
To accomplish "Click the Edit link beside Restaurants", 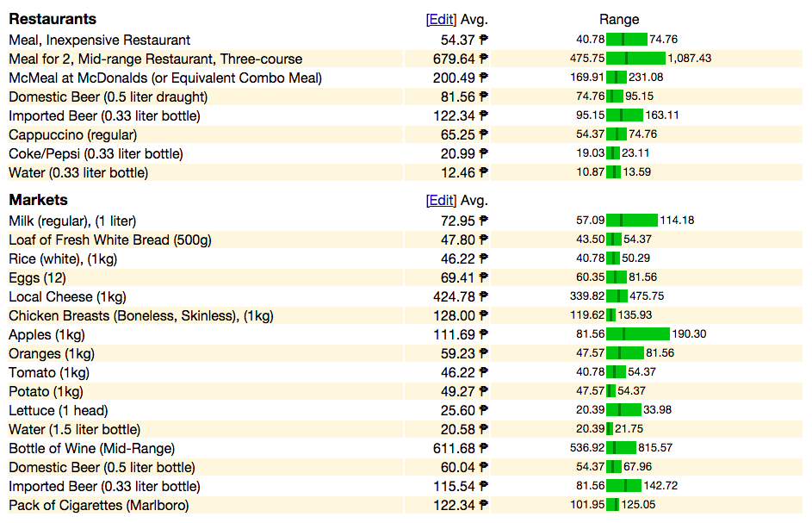I will [441, 20].
